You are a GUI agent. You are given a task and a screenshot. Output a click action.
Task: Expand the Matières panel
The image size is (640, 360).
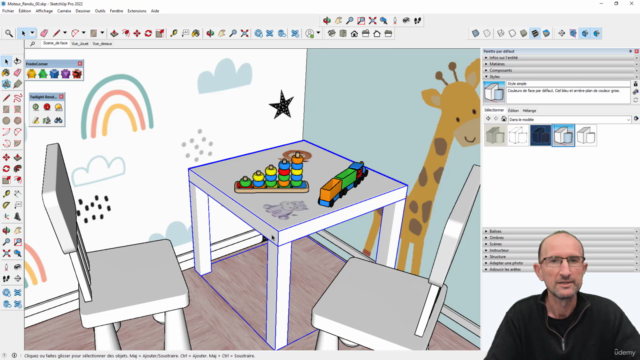tap(560, 64)
